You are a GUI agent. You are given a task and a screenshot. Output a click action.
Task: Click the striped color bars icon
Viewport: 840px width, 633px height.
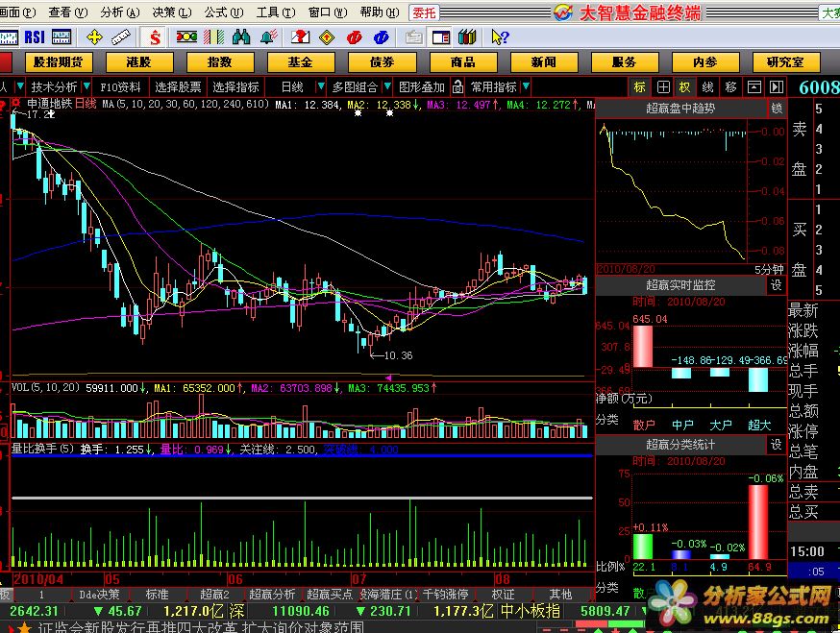pyautogui.click(x=213, y=37)
